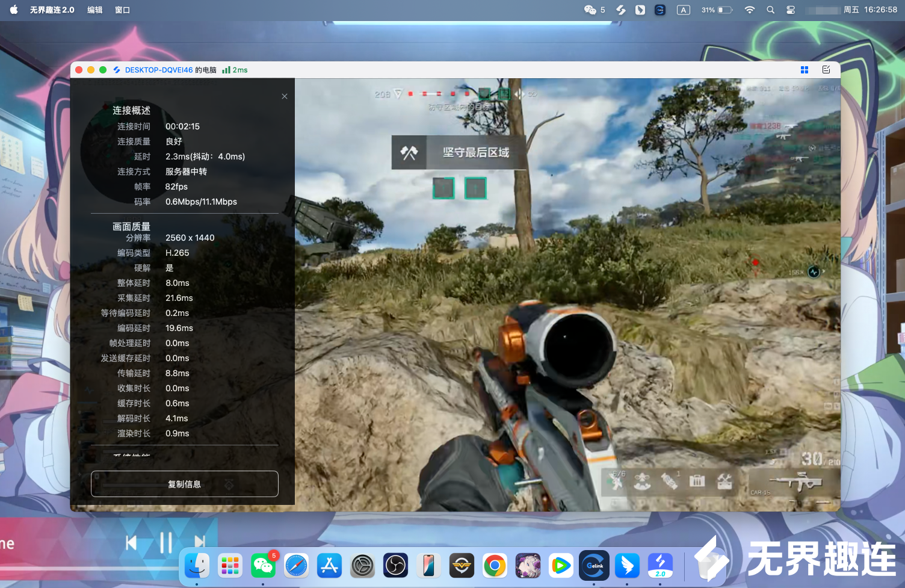Click the connection time value 00:02:15
Viewport: 905px width, 588px height.
[x=183, y=126]
